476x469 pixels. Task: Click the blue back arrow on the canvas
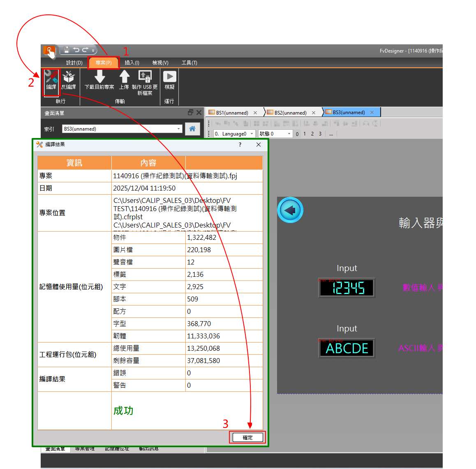click(290, 210)
